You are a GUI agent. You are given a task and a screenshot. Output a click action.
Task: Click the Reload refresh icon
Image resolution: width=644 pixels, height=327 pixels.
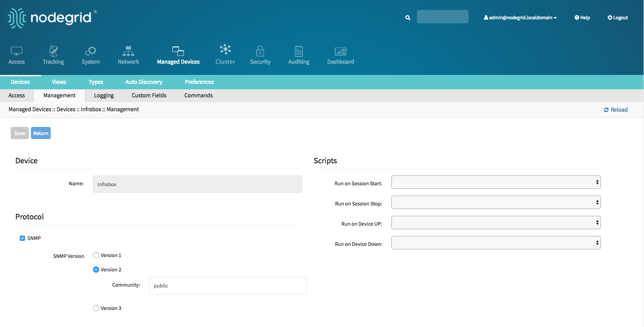pos(606,110)
